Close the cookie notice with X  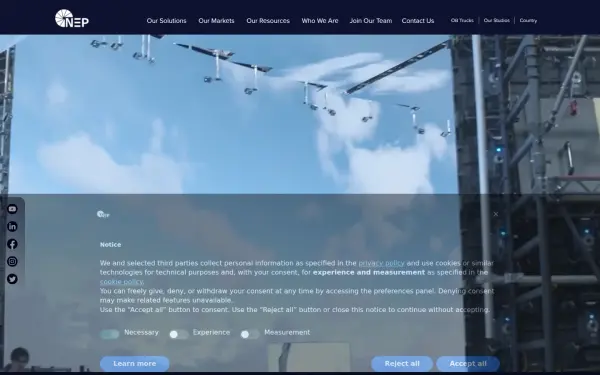496,214
